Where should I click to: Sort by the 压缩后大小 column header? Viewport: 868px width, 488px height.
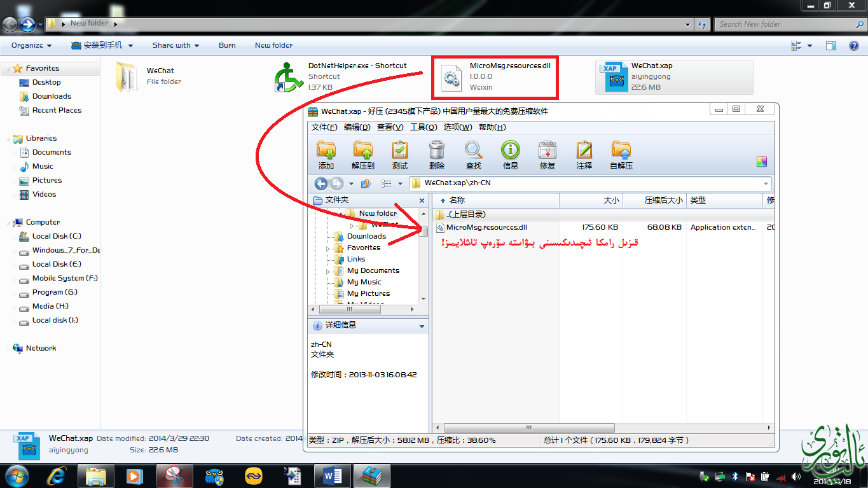pos(654,200)
